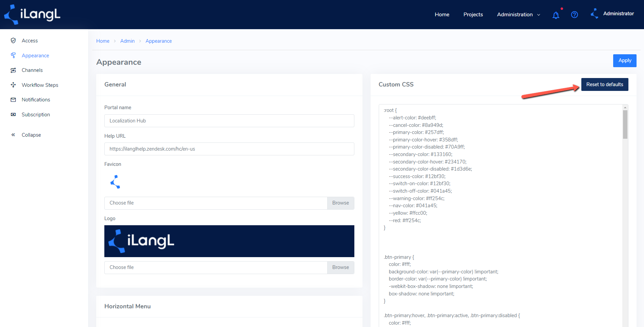Select Appearance in the sidebar

pyautogui.click(x=36, y=56)
